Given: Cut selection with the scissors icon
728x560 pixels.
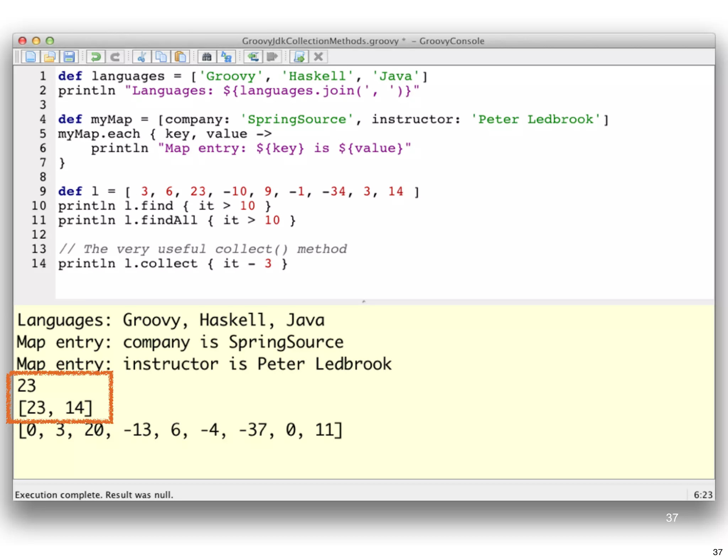Looking at the screenshot, I should click(x=141, y=57).
